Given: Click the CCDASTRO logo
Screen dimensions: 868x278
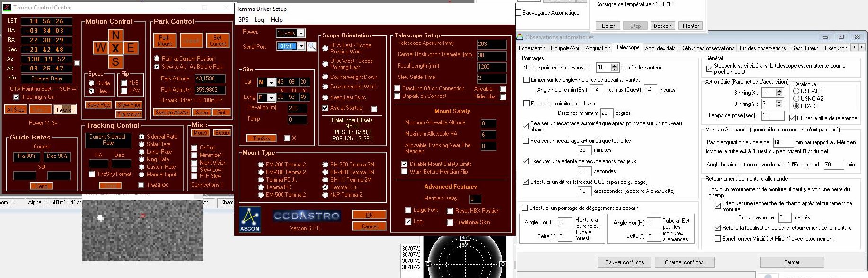Looking at the screenshot, I should [306, 216].
